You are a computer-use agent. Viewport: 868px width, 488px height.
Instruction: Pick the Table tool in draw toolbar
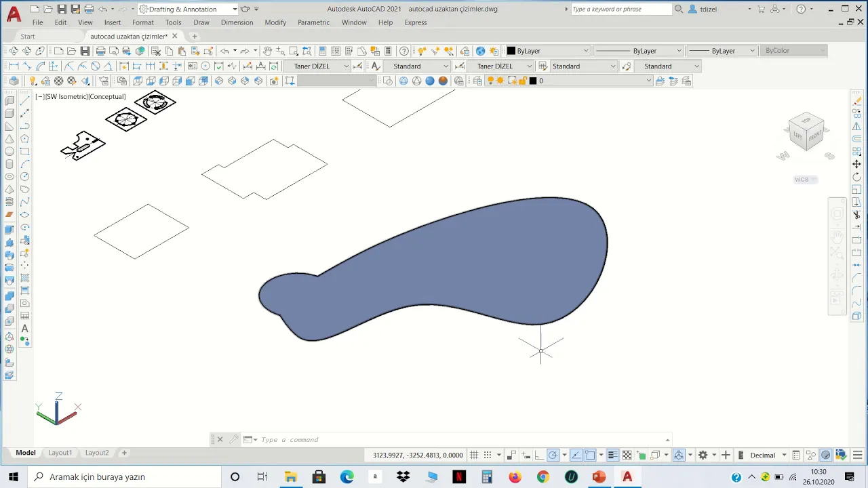(25, 316)
